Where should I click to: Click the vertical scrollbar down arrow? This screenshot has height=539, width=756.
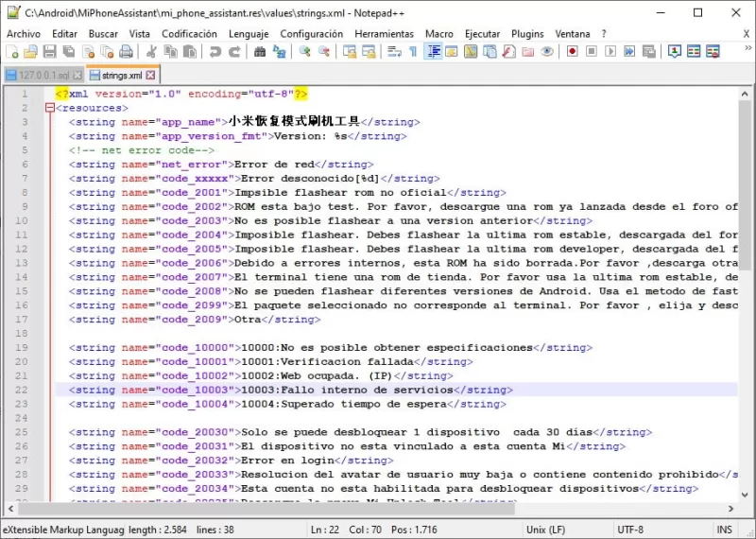(x=745, y=495)
